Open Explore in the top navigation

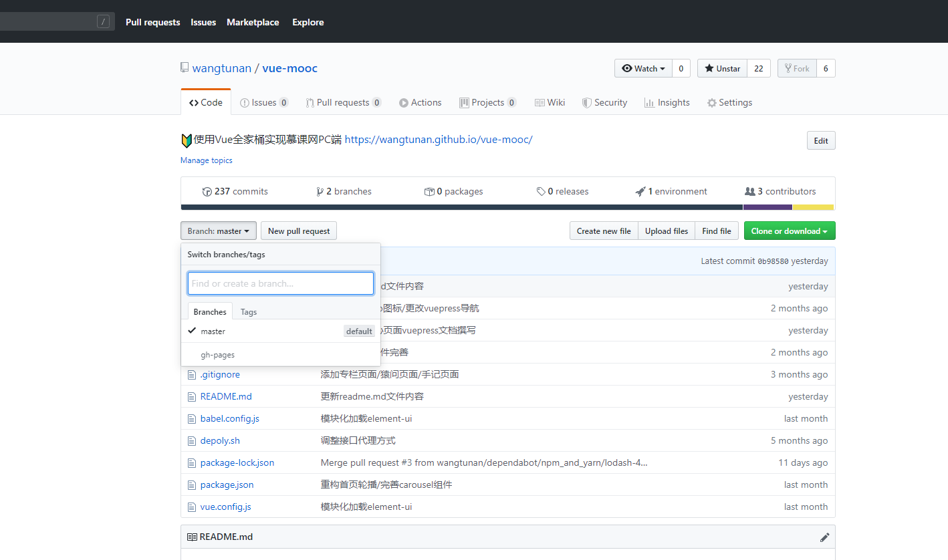tap(308, 22)
